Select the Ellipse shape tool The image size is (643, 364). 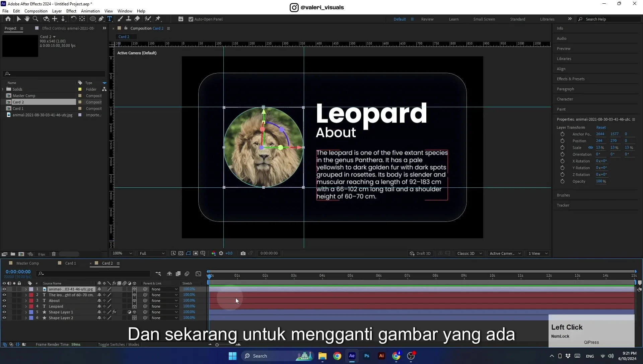point(93,19)
